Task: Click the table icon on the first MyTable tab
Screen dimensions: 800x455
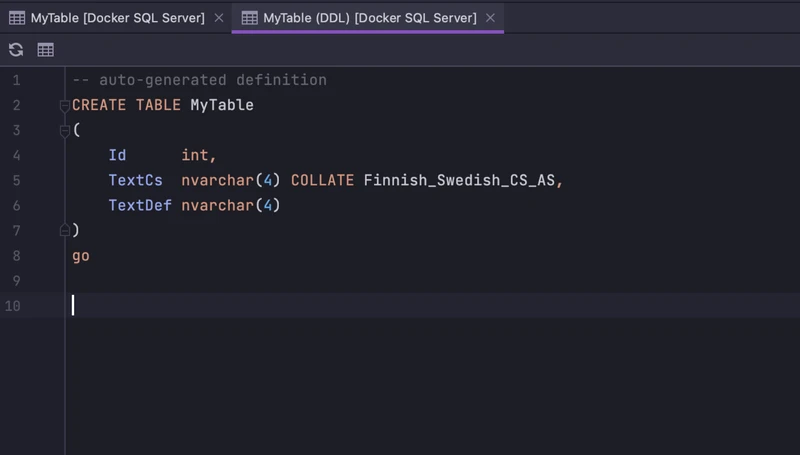Action: point(17,18)
